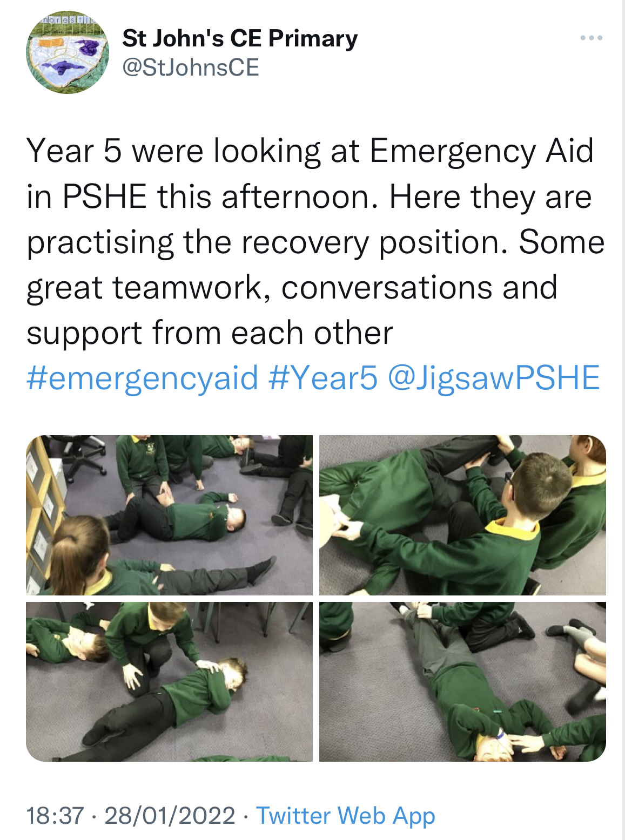Screen dimensions: 625x840
Task: Follow the #emergencyaid hashtag link
Action: pos(143,377)
